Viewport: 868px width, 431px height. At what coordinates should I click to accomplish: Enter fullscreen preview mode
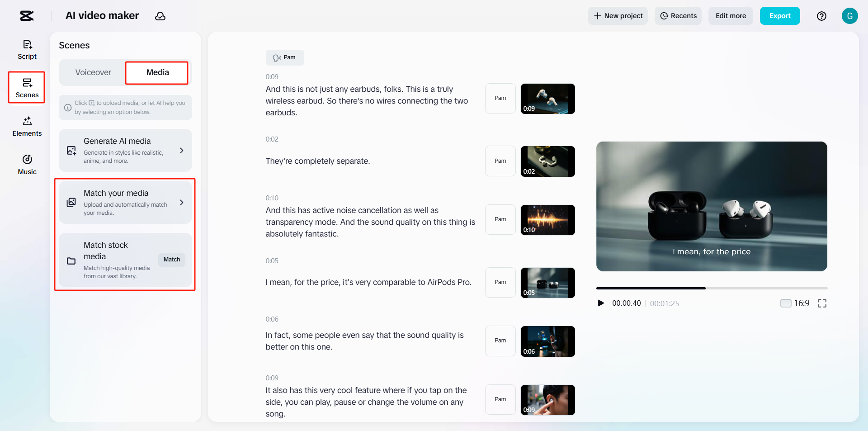822,303
